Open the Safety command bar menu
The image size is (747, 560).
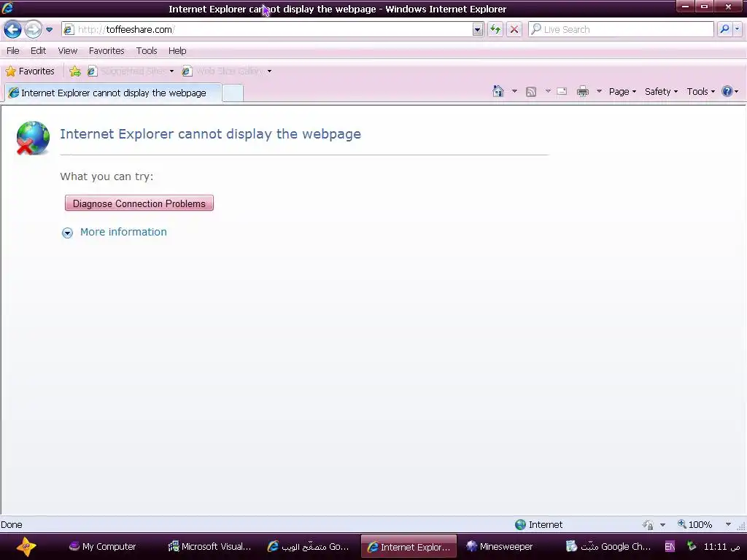point(661,91)
